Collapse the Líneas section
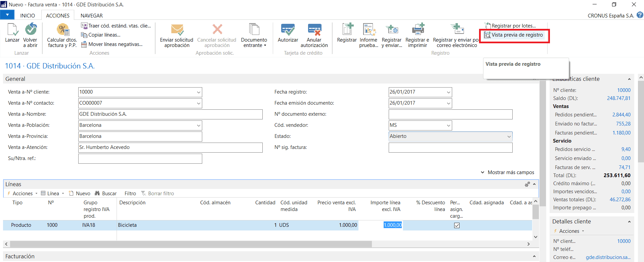The image size is (644, 262). [534, 184]
